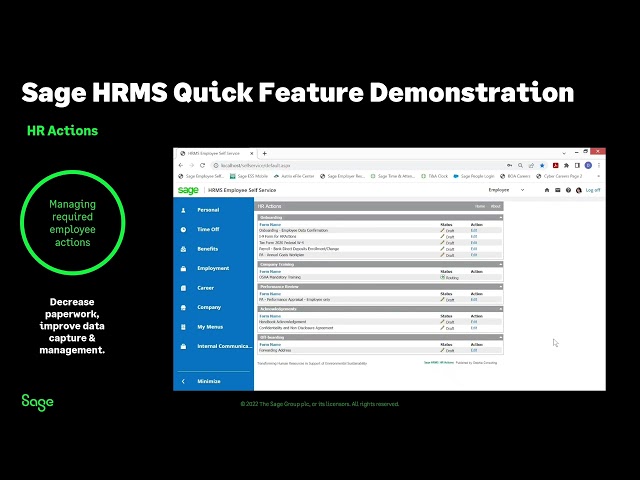Click draft pencil icon for Handbook Acknowledgement
This screenshot has height=480, width=640.
(x=442, y=322)
